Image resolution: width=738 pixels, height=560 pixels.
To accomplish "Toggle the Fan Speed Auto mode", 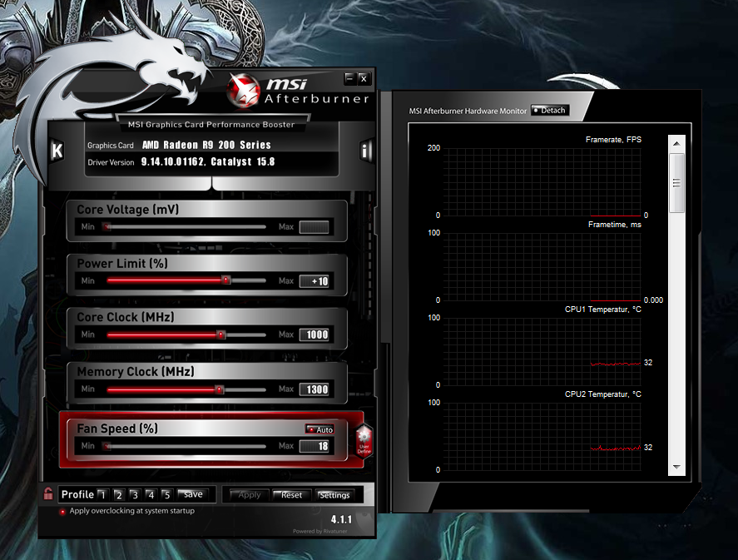I will [319, 429].
